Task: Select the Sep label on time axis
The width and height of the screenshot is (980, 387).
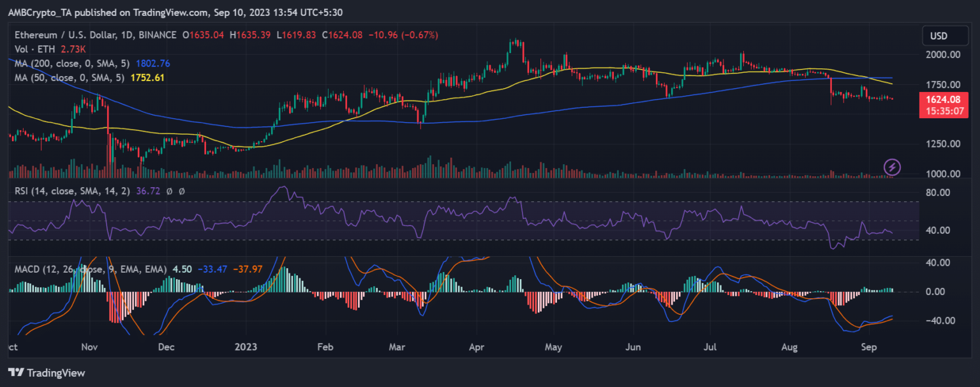Action: tap(868, 347)
